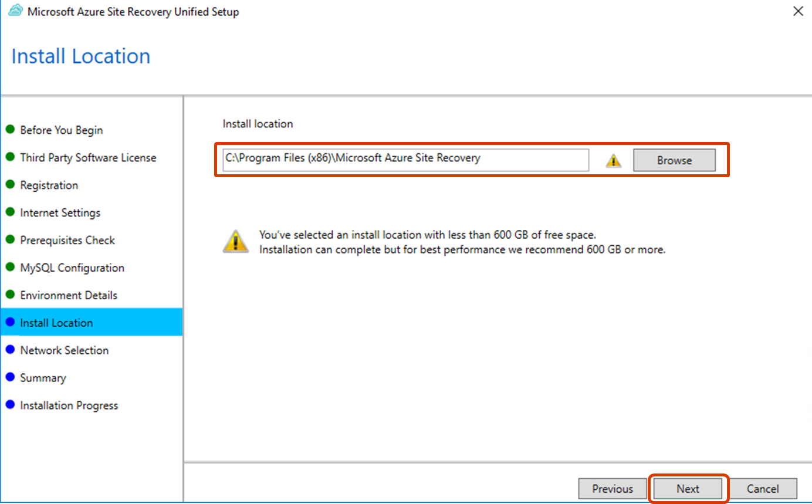812x504 pixels.
Task: Close the setup window
Action: point(798,11)
